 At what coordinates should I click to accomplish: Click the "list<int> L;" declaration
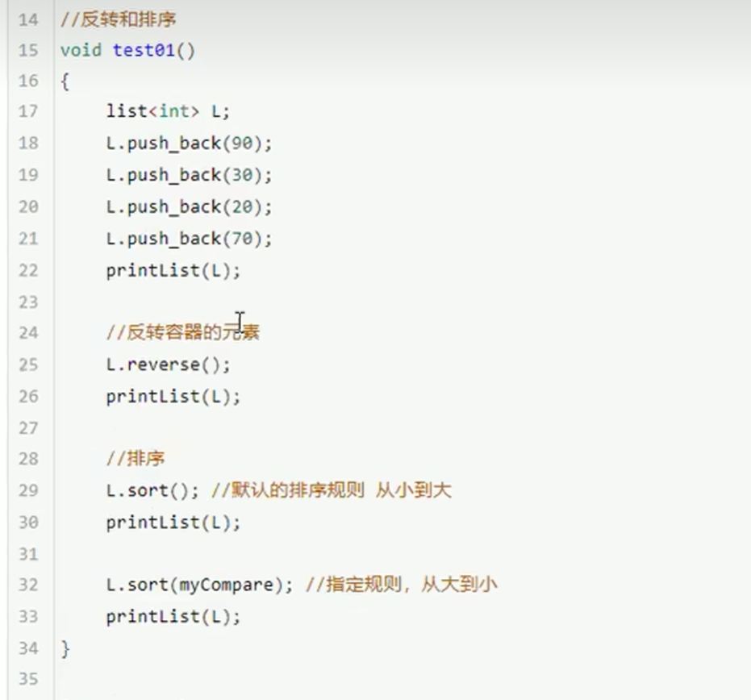point(168,111)
